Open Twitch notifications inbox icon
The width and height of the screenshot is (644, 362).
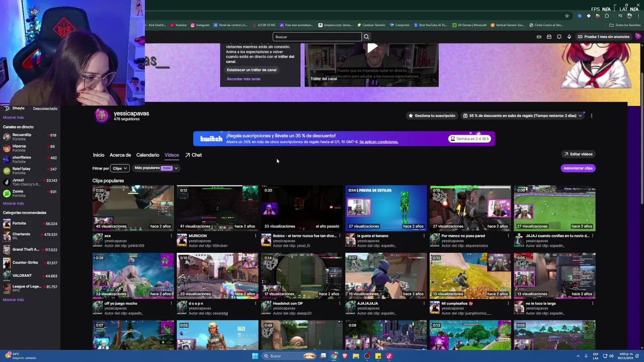(x=549, y=37)
